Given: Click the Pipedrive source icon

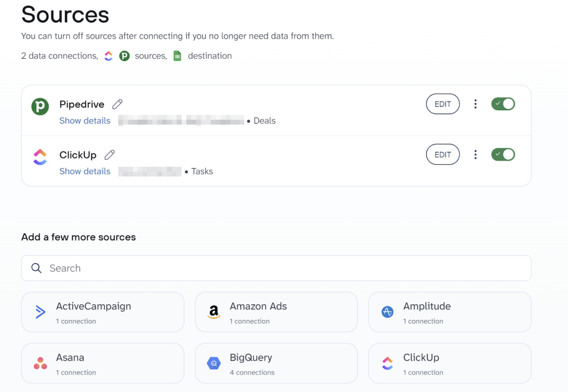Looking at the screenshot, I should point(39,105).
